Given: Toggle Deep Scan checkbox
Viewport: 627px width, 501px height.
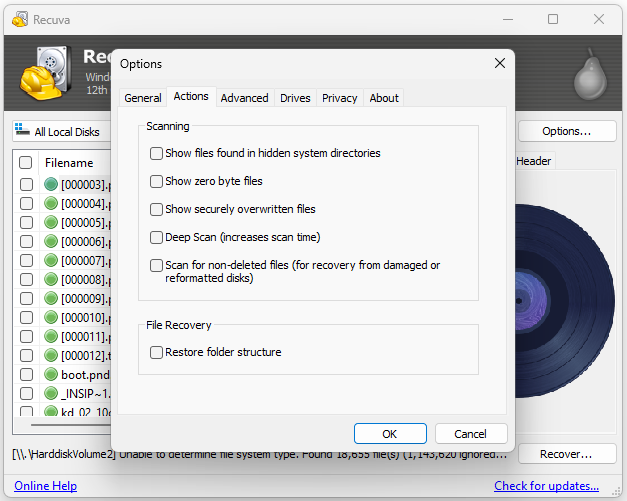Looking at the screenshot, I should click(156, 237).
